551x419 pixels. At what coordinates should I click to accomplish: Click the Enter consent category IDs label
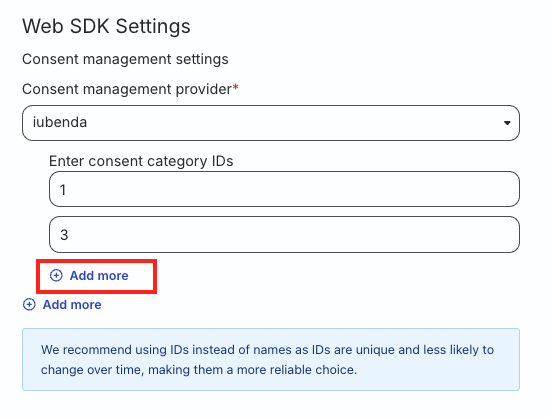coord(141,161)
